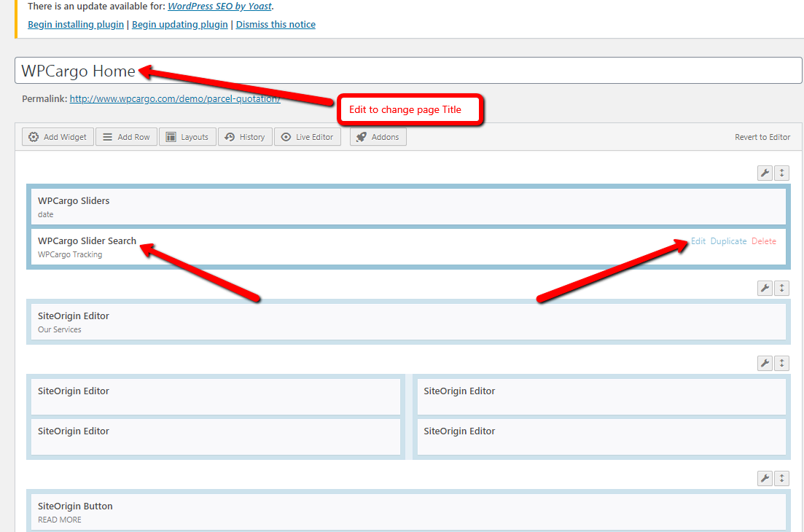The height and width of the screenshot is (532, 804).
Task: Select the SiteOrigin Button READ MORE widget
Action: (408, 512)
